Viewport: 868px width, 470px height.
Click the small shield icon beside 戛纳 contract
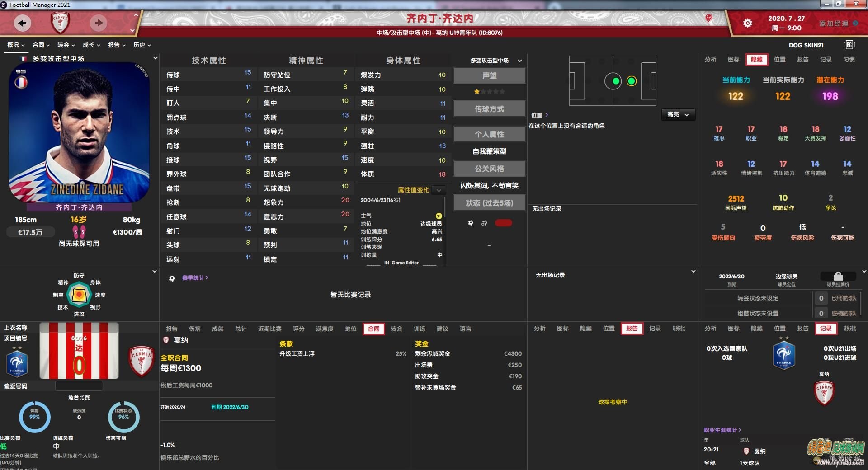pos(166,340)
